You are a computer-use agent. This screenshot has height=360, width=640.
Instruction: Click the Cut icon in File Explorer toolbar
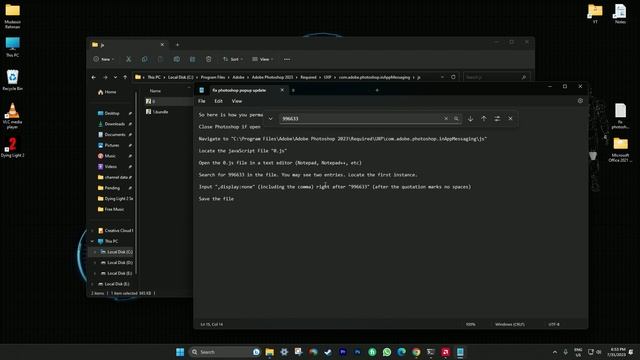[x=128, y=59]
